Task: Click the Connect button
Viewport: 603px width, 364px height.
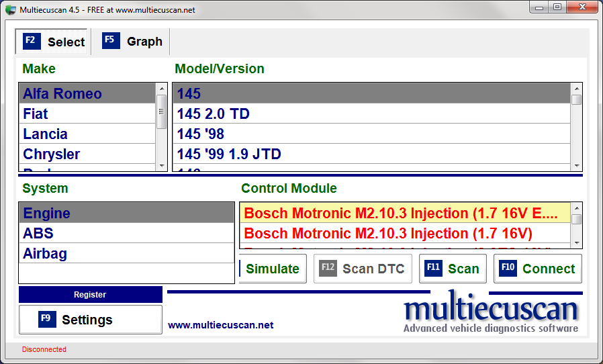Action: tap(538, 269)
